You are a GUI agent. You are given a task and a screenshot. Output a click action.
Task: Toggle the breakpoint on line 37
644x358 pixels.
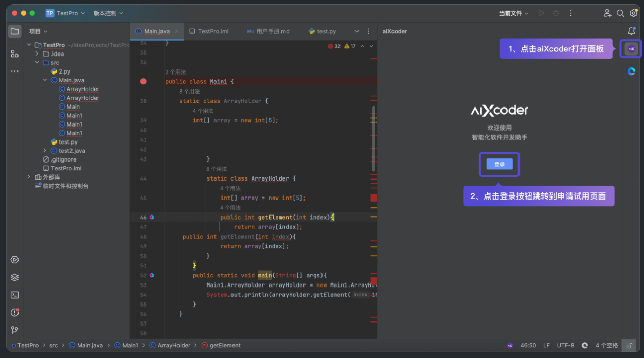pyautogui.click(x=144, y=81)
